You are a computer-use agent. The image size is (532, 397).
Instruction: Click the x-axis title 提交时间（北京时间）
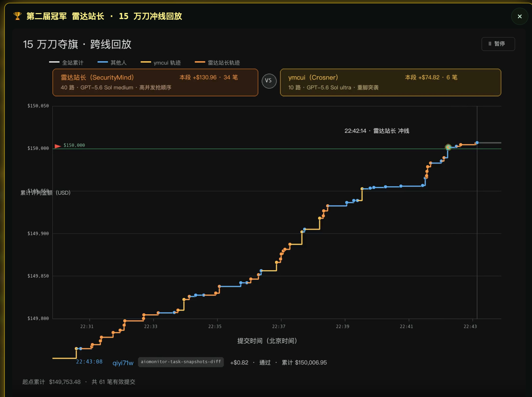(267, 341)
